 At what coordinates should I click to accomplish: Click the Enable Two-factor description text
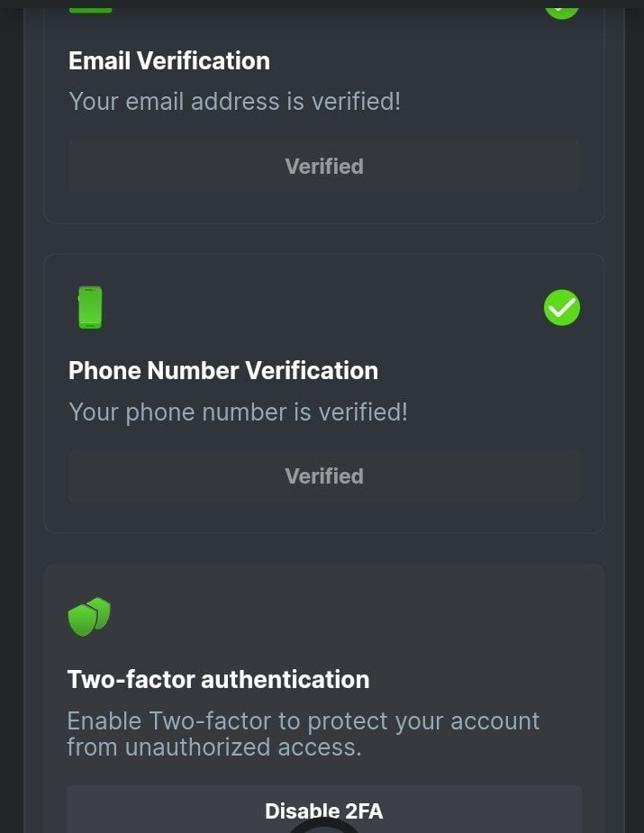tap(303, 734)
